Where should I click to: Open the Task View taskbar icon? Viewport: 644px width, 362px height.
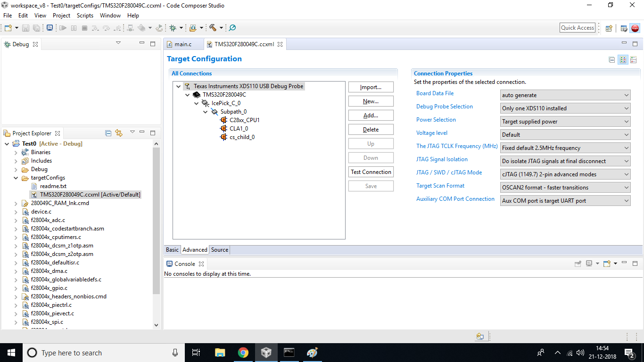click(x=197, y=353)
